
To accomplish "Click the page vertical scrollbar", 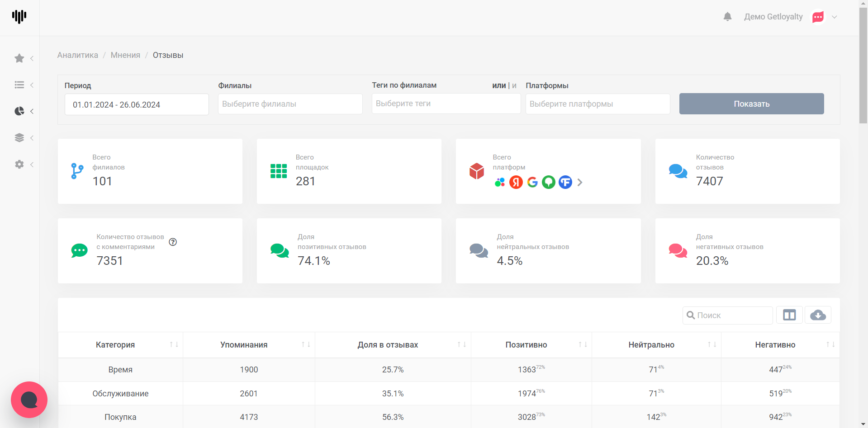I will click(x=863, y=66).
